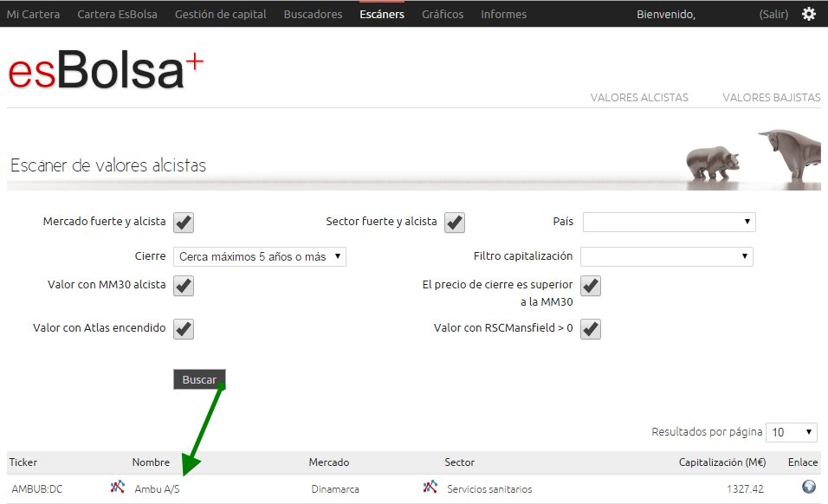Viewport: 828px width, 504px height.
Task: Expand the Cierre dropdown
Action: coord(259,256)
